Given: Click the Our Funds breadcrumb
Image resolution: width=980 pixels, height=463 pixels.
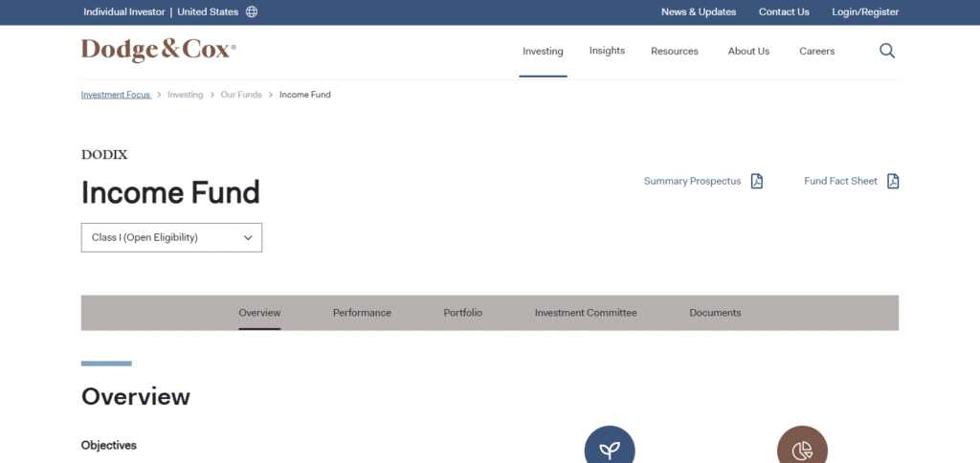Looking at the screenshot, I should coord(241,95).
